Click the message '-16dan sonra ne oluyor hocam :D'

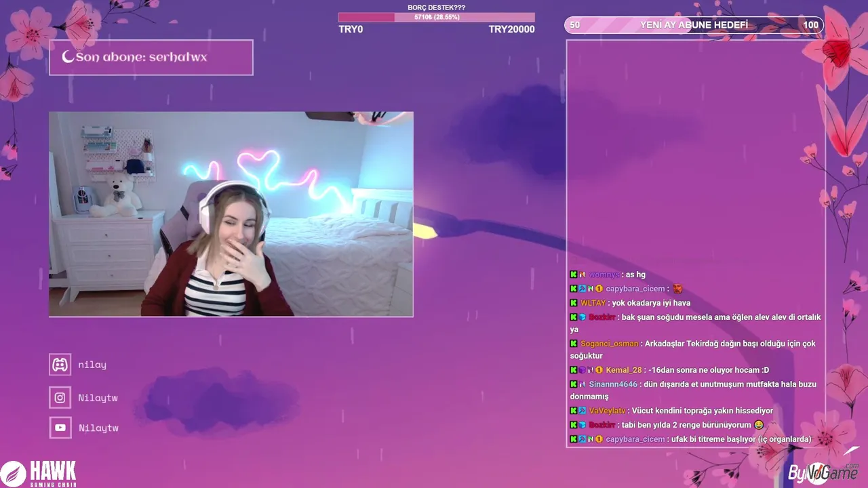[709, 370]
